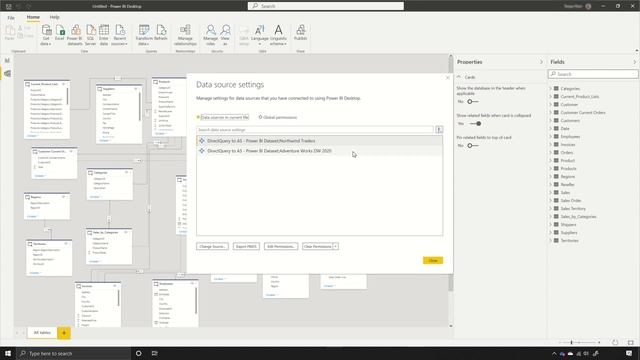Click the Adventure Works data source icon

point(202,151)
